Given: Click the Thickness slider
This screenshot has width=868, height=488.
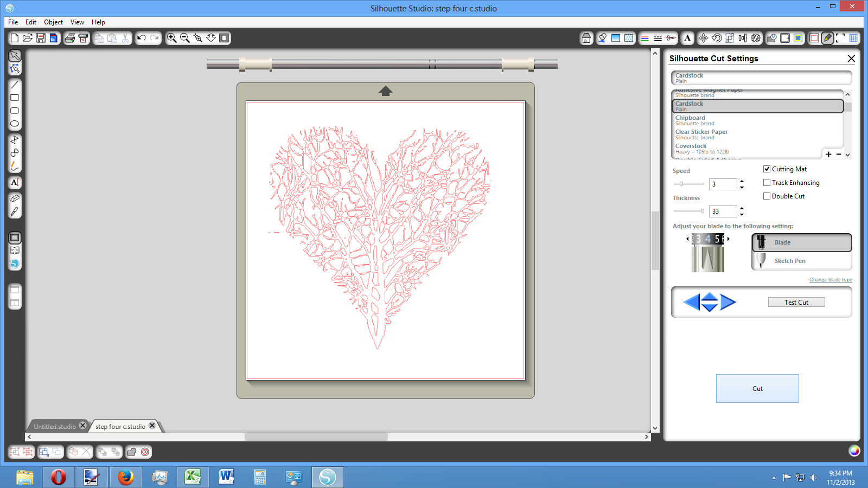Looking at the screenshot, I should [689, 211].
